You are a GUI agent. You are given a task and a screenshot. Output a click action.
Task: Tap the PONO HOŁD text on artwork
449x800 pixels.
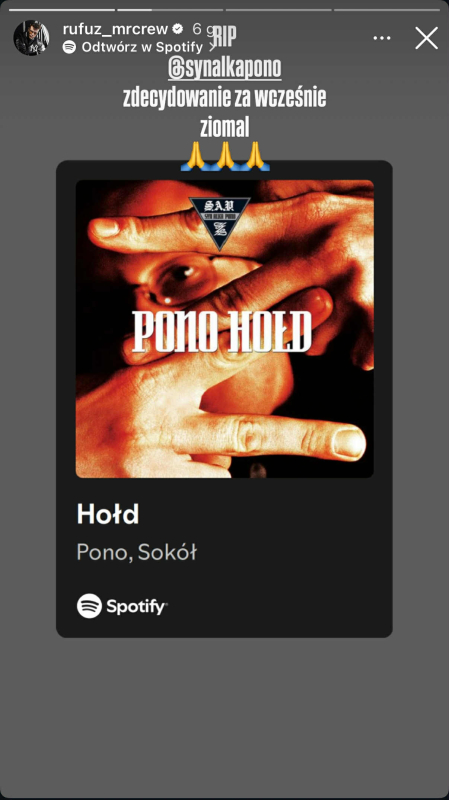click(222, 332)
